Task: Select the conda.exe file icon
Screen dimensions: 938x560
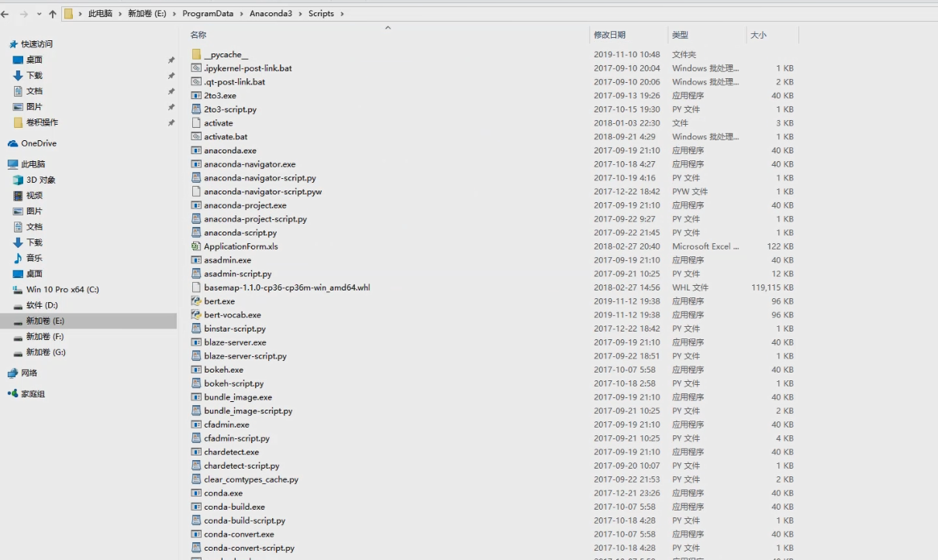Action: [x=196, y=493]
